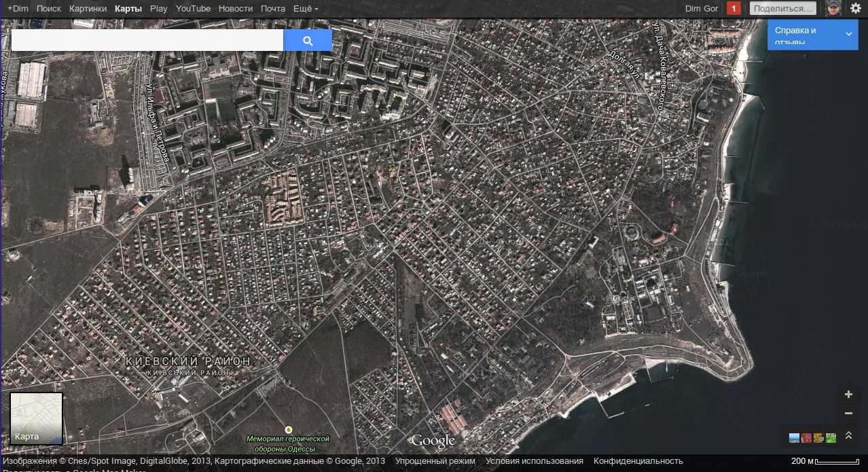Image resolution: width=868 pixels, height=472 pixels.
Task: Go to Почта in the top bar
Action: click(273, 9)
